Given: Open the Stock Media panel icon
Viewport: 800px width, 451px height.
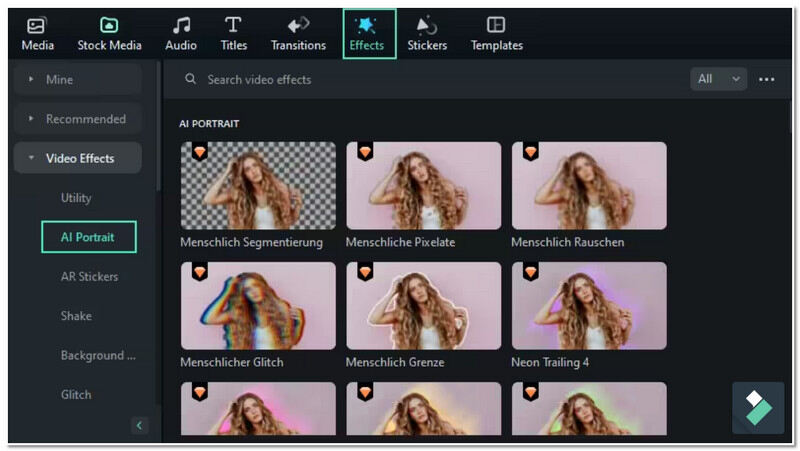Looking at the screenshot, I should 109,25.
